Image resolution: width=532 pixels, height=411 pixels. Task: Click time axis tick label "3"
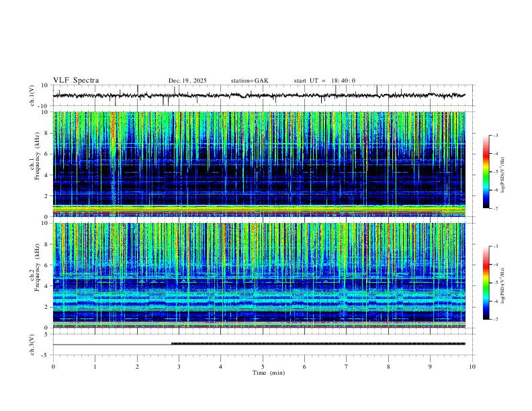tap(179, 367)
